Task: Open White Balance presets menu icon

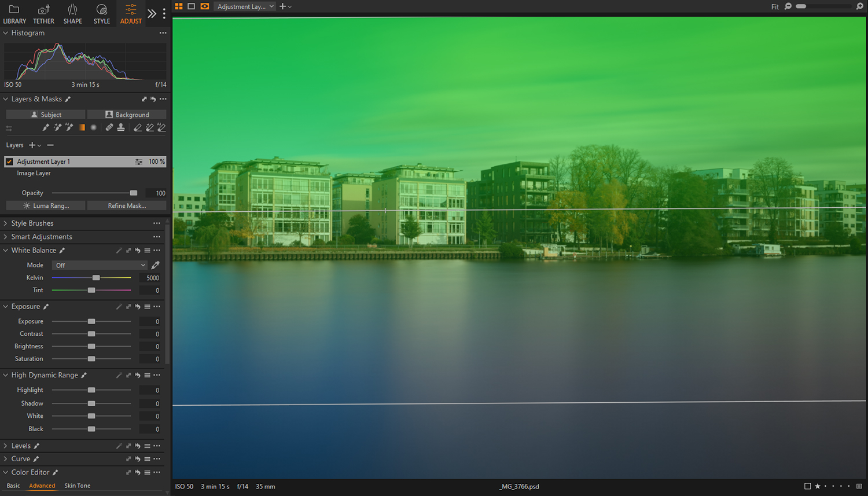Action: click(x=147, y=251)
